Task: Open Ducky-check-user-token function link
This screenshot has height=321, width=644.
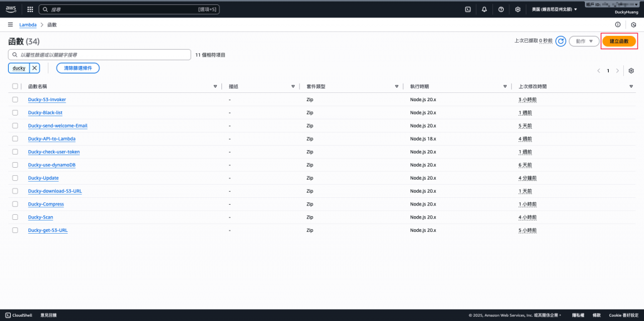Action: tap(54, 152)
